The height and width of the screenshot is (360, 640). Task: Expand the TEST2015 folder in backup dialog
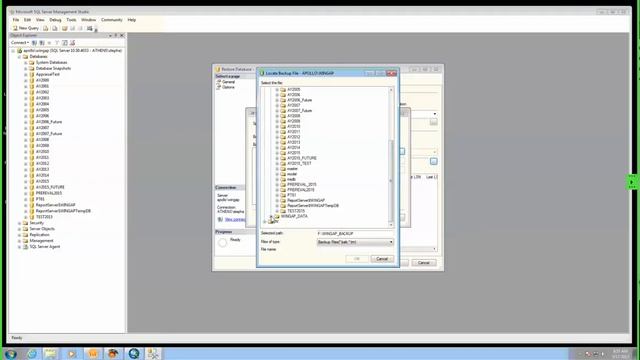pos(277,211)
